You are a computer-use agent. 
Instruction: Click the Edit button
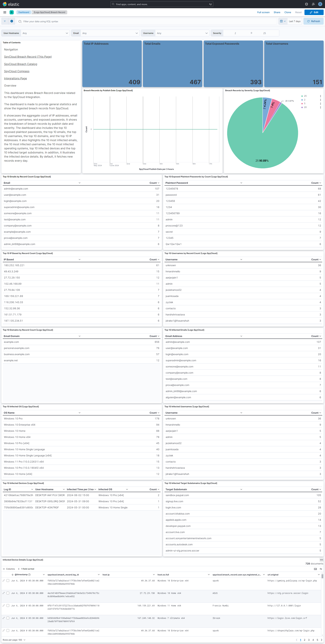[x=314, y=12]
